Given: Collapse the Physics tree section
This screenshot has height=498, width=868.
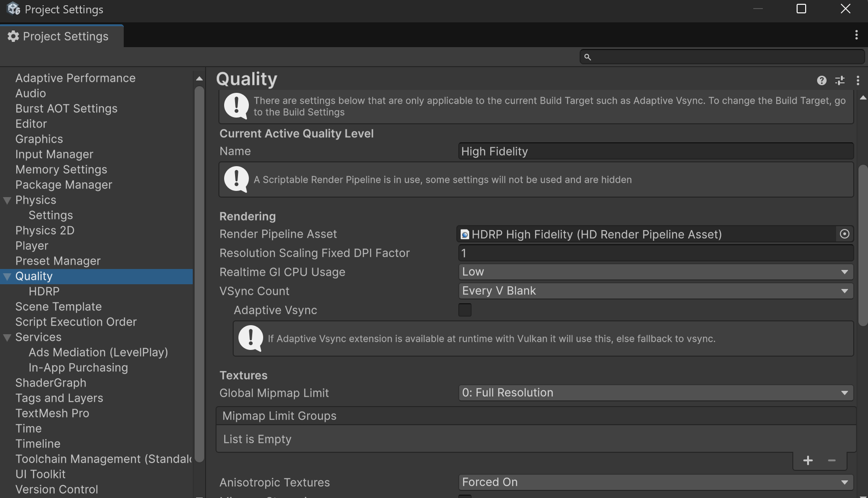Looking at the screenshot, I should (7, 200).
